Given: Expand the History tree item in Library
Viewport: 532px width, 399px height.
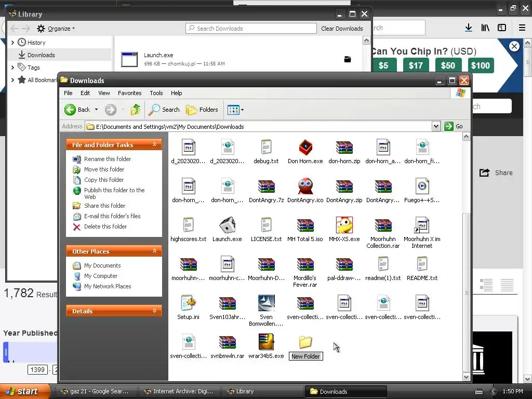Looking at the screenshot, I should pyautogui.click(x=12, y=43).
